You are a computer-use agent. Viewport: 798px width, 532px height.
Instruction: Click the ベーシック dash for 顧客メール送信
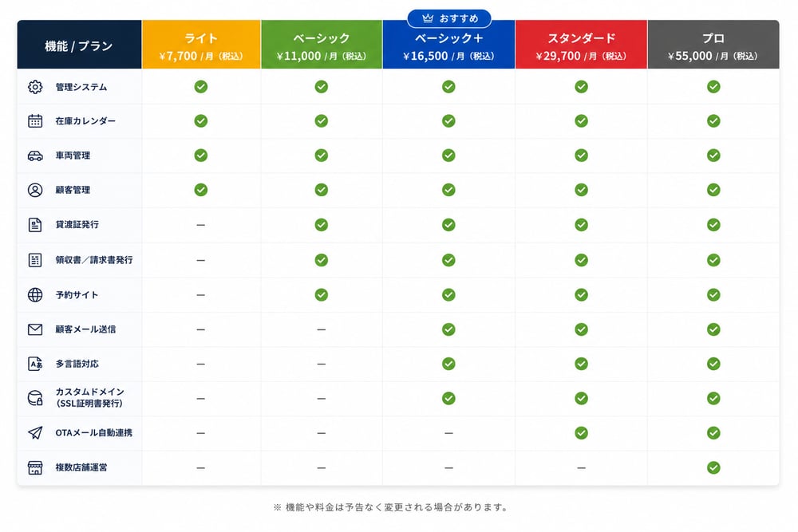[321, 329]
